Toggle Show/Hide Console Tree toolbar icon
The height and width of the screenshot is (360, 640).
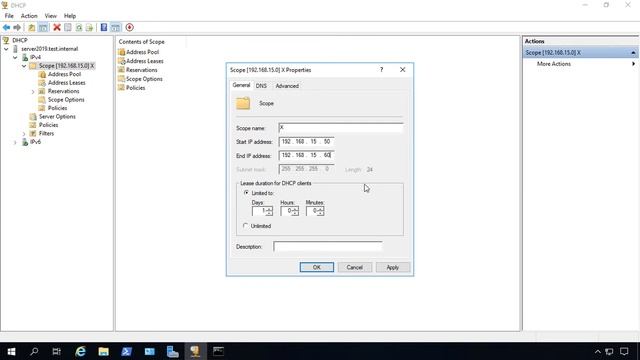(x=43, y=27)
